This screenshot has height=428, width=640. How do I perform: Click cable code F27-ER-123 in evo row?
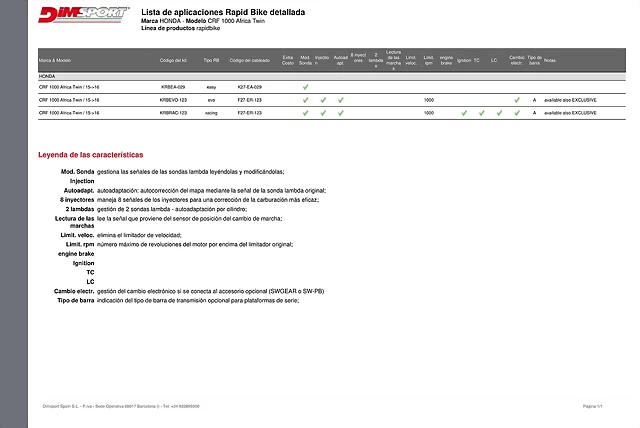tap(249, 100)
